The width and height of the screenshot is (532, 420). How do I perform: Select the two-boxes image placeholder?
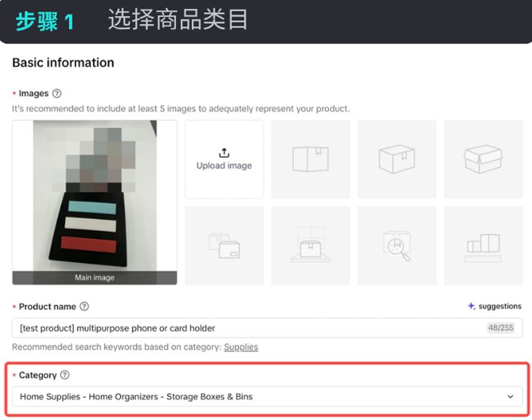point(224,246)
